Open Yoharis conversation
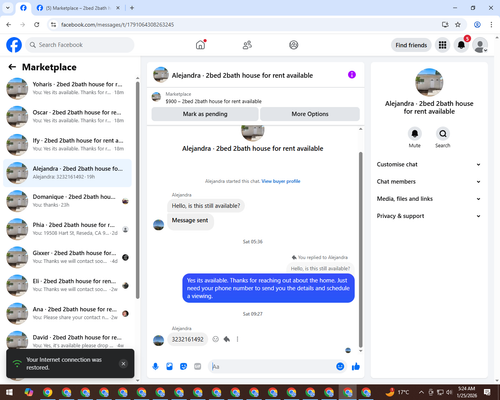Image resolution: width=500 pixels, height=400 pixels. click(67, 89)
